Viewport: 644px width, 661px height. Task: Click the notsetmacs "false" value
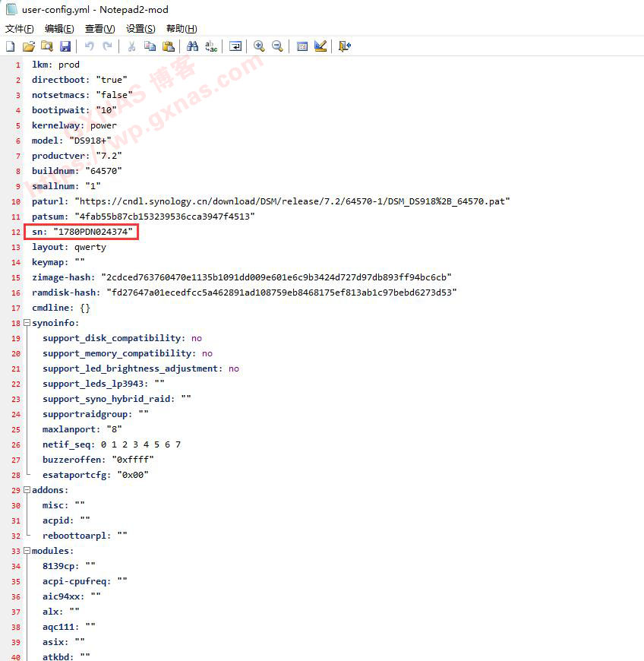pyautogui.click(x=114, y=95)
